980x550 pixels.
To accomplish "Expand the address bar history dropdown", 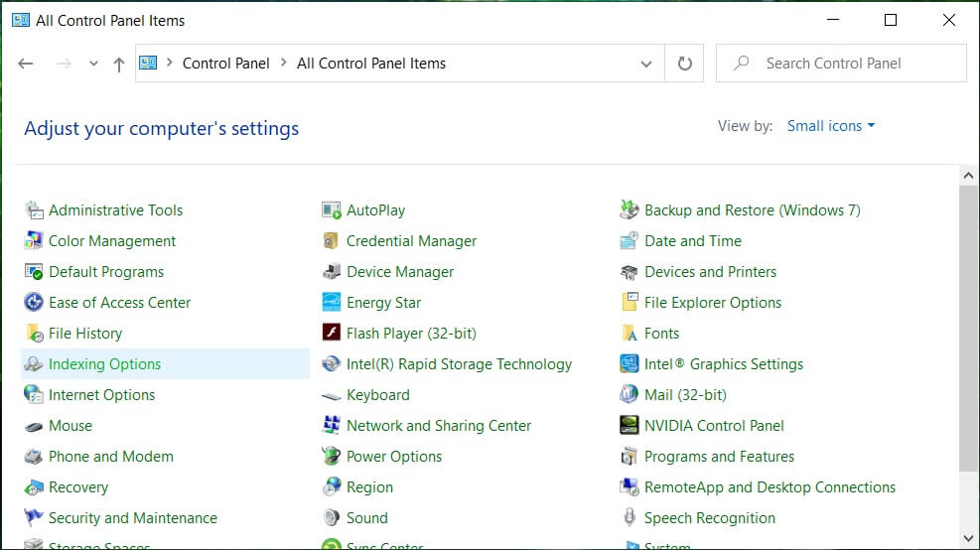I will [x=646, y=64].
